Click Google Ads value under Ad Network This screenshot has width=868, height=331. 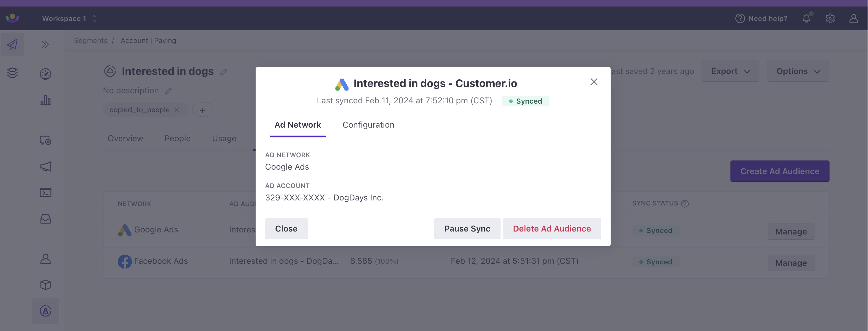point(287,167)
